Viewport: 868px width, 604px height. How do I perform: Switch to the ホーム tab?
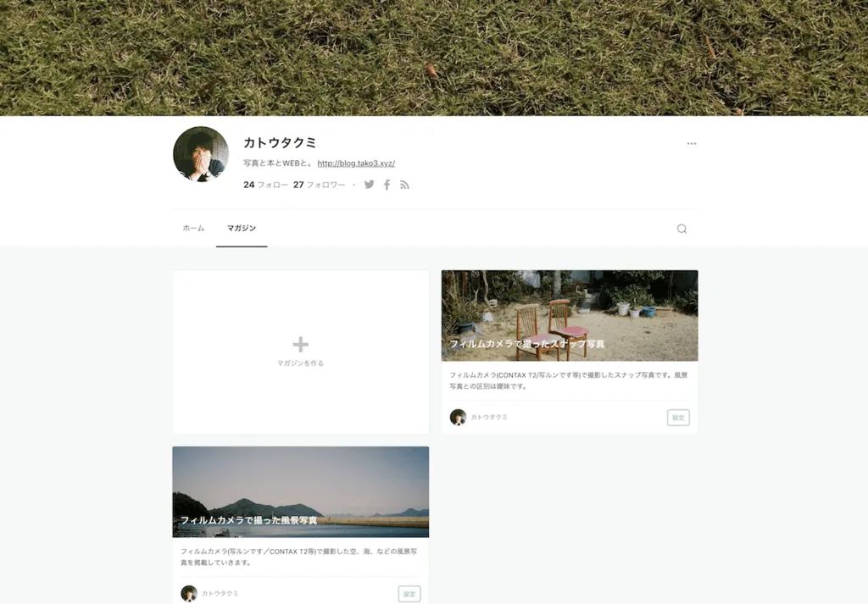pos(192,228)
